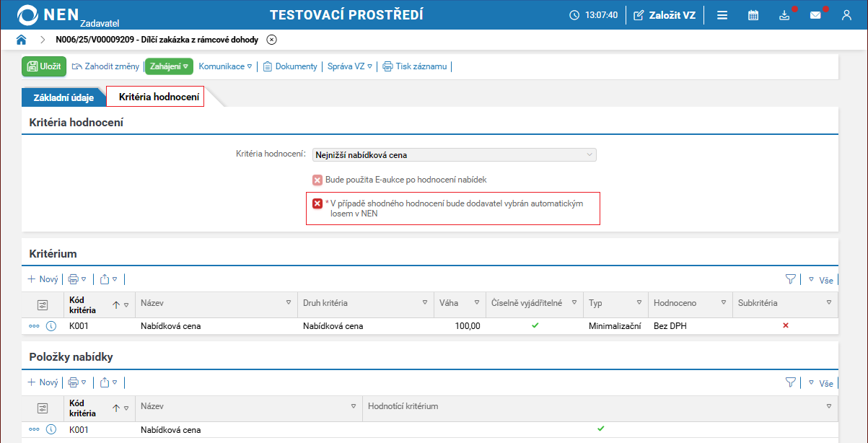
Task: Open info icon for K001 in Kritérium table
Action: coord(51,326)
